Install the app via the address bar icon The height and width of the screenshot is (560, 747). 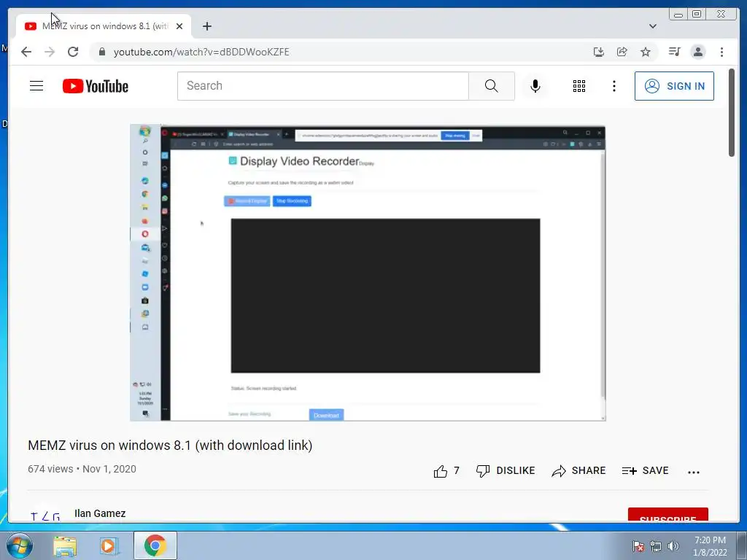tap(599, 52)
